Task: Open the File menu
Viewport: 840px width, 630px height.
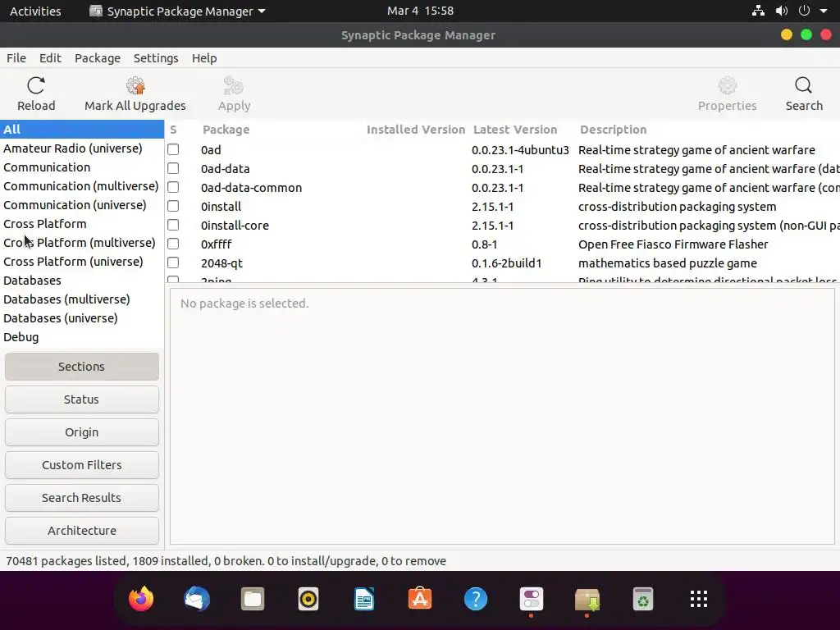Action: pos(16,58)
